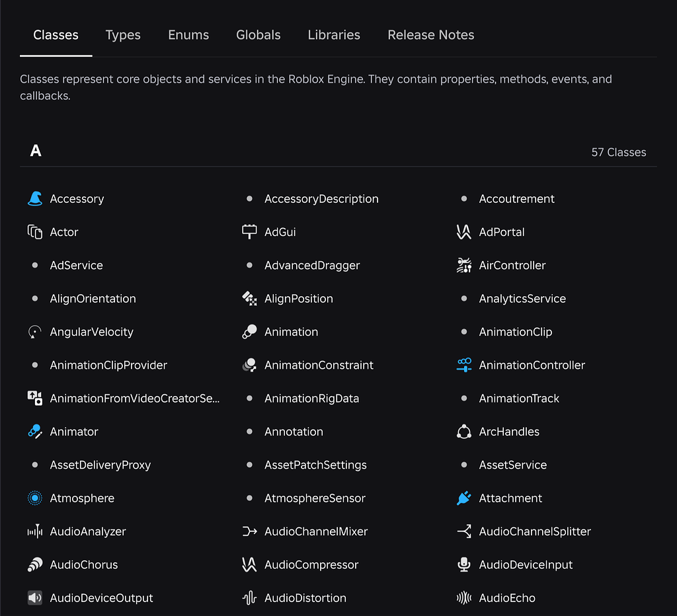Select the AudioChannelMixer icon
The height and width of the screenshot is (616, 677).
coord(249,531)
